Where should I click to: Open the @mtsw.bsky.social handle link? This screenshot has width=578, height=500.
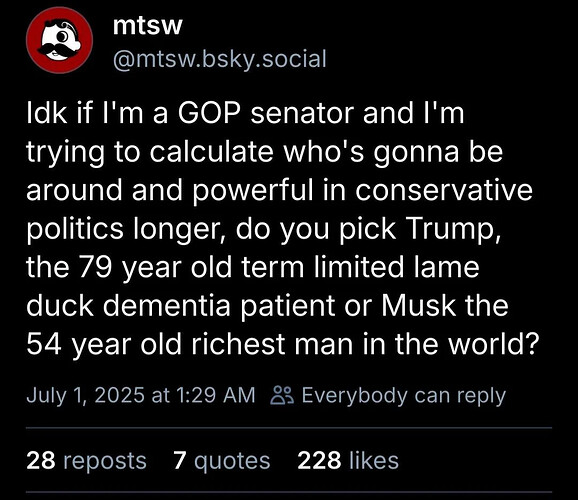220,59
